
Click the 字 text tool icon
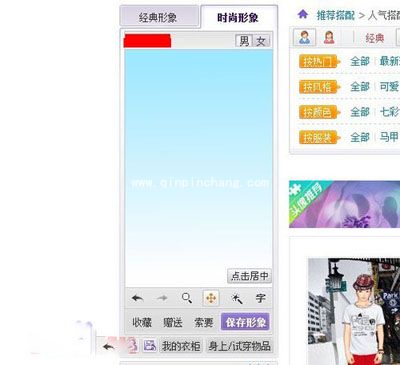pyautogui.click(x=261, y=298)
